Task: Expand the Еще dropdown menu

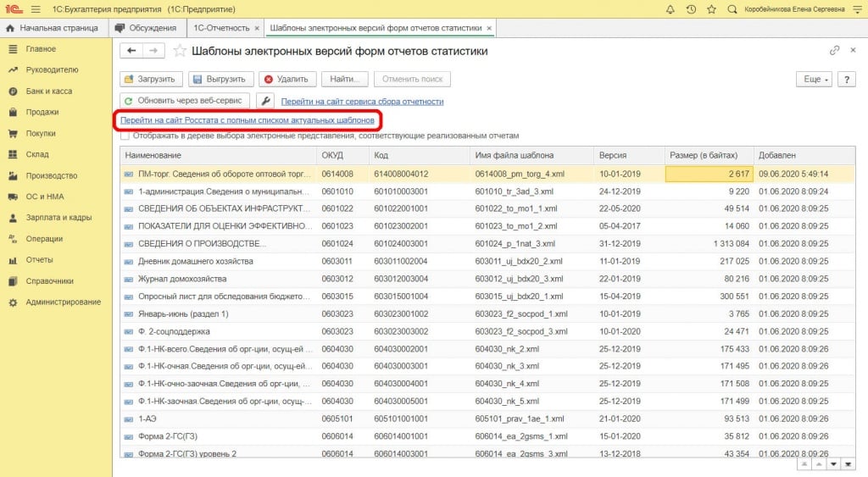Action: 814,79
